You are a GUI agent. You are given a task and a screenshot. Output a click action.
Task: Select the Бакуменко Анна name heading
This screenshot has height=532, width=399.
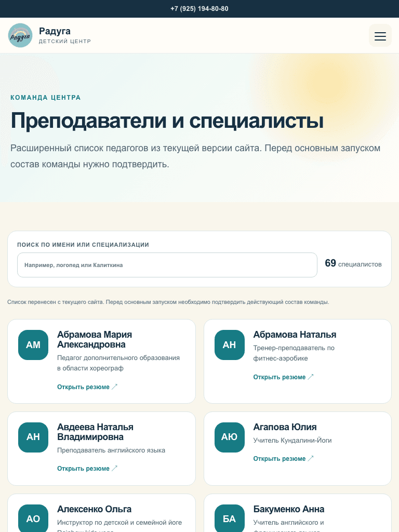pos(289,509)
